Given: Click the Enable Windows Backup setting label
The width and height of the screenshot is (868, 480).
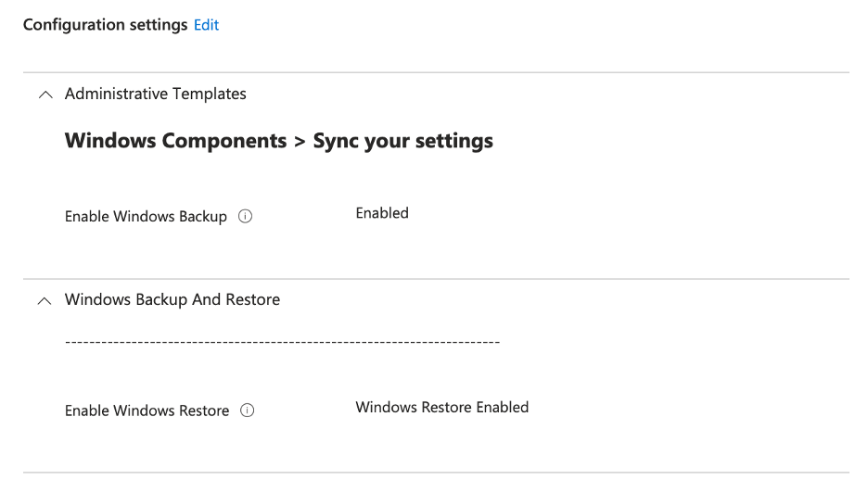Looking at the screenshot, I should click(146, 217).
